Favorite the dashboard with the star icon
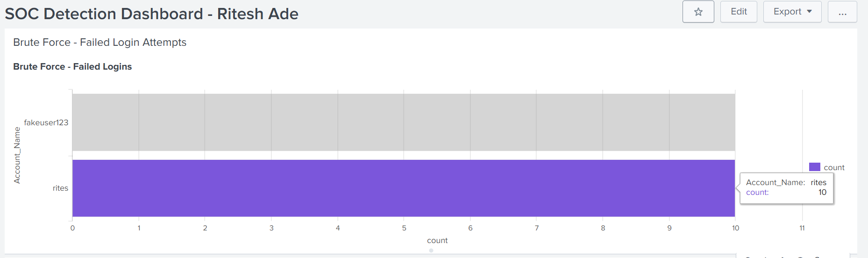Image resolution: width=868 pixels, height=258 pixels. (698, 12)
